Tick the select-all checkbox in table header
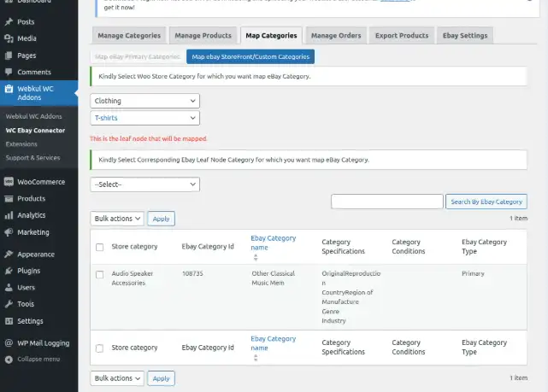 coord(100,247)
